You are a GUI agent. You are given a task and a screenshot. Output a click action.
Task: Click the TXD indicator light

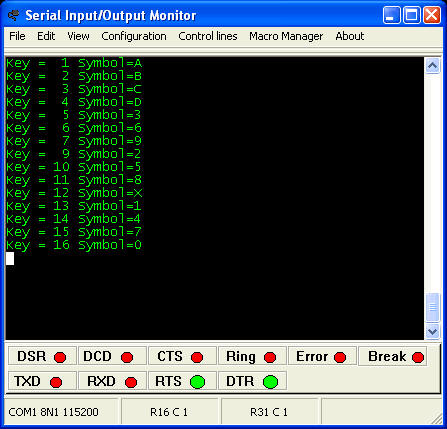pyautogui.click(x=56, y=382)
